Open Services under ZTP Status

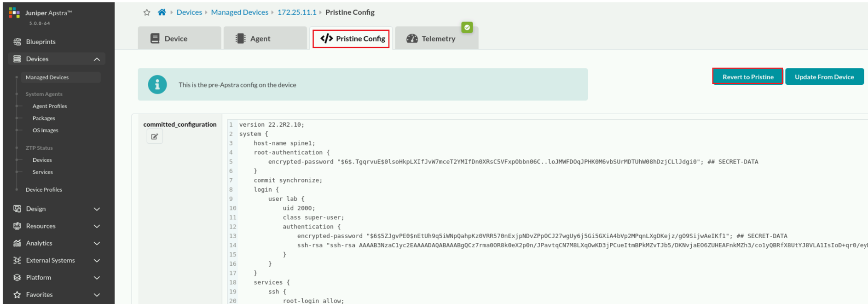click(42, 172)
